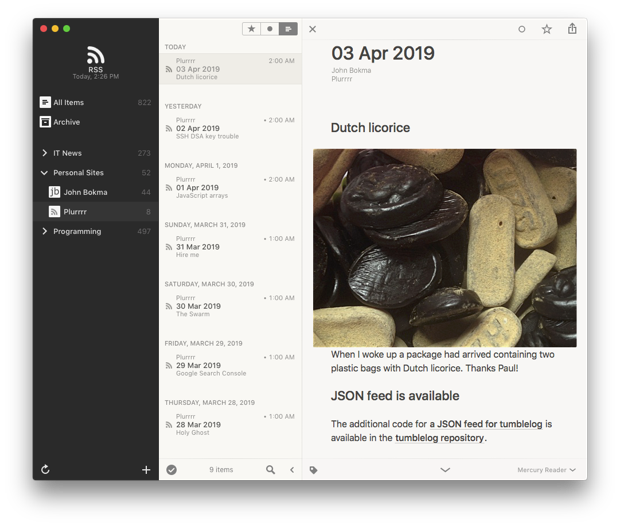Go to next article chevron
This screenshot has width=620, height=526.
click(445, 470)
